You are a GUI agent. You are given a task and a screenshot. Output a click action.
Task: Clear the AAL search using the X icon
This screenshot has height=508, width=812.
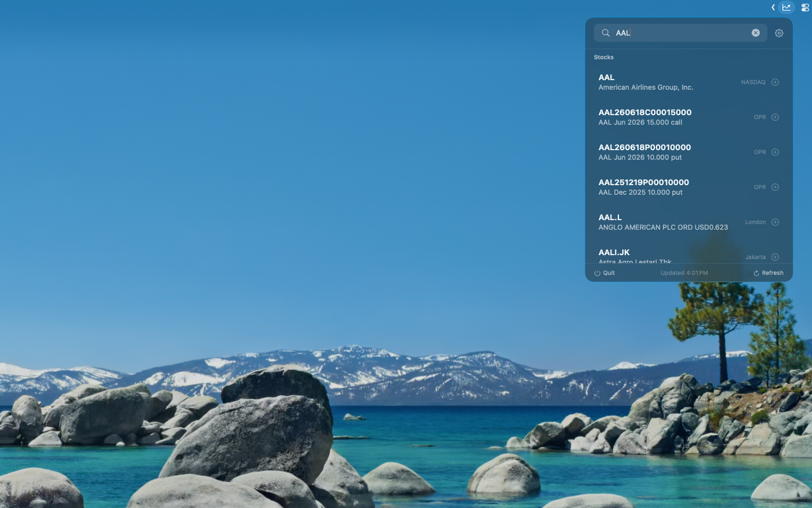tap(756, 33)
